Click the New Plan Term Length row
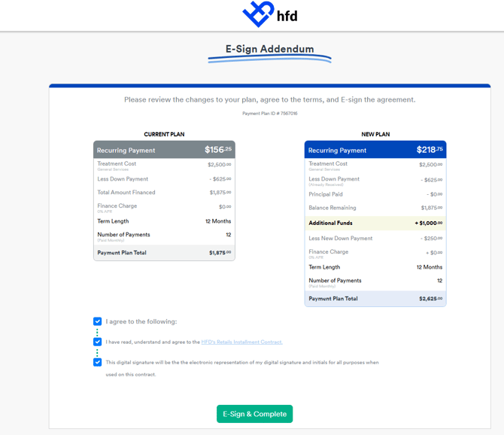Image resolution: width=504 pixels, height=435 pixels. point(375,267)
